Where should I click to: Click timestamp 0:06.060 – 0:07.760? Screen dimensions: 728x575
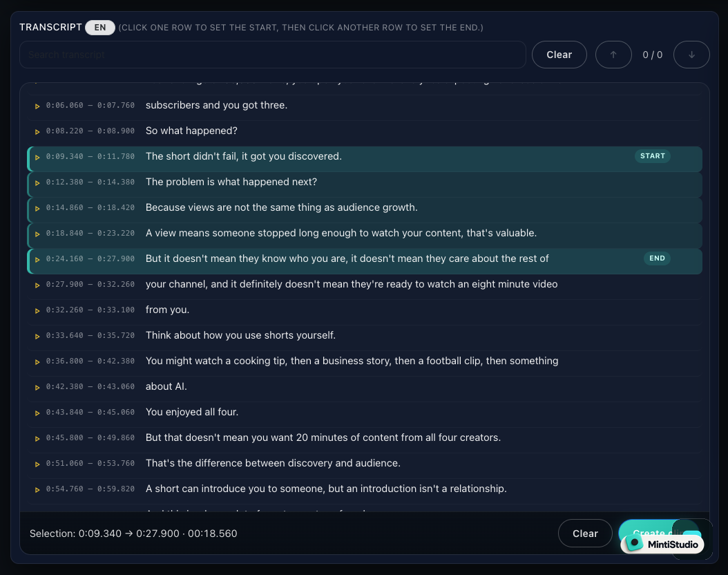pyautogui.click(x=90, y=106)
